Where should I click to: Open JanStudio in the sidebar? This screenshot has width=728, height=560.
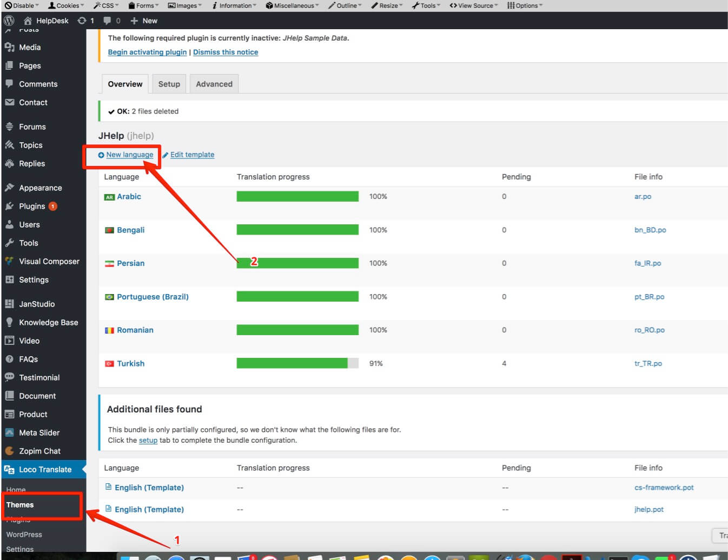[37, 304]
